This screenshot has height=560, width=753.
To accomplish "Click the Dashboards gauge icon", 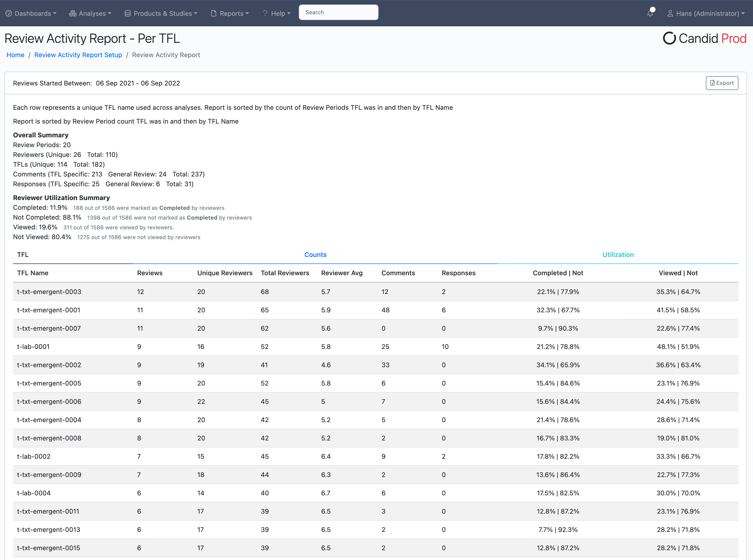I will tap(9, 14).
